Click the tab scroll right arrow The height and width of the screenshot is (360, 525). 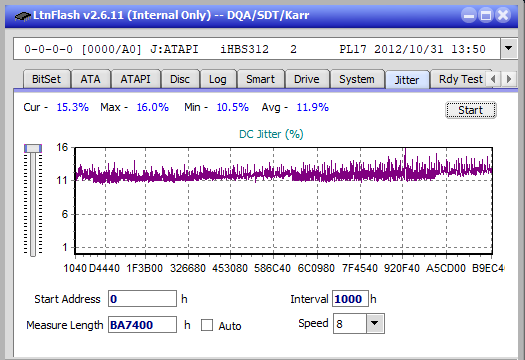(x=509, y=79)
